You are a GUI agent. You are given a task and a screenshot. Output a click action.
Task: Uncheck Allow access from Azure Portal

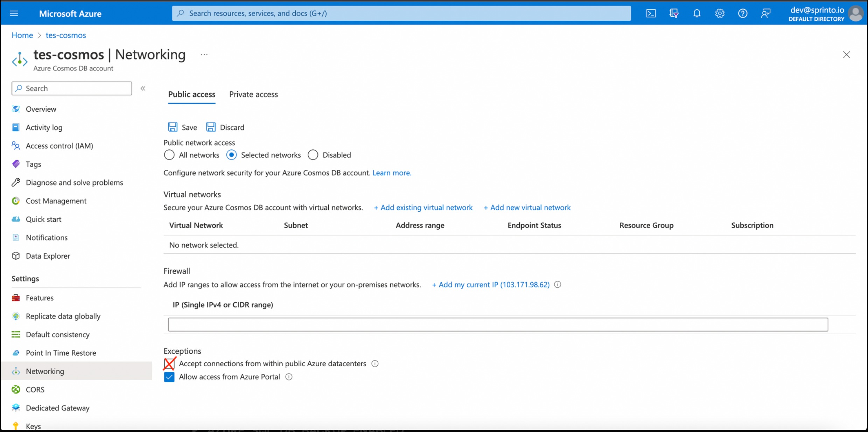tap(169, 377)
